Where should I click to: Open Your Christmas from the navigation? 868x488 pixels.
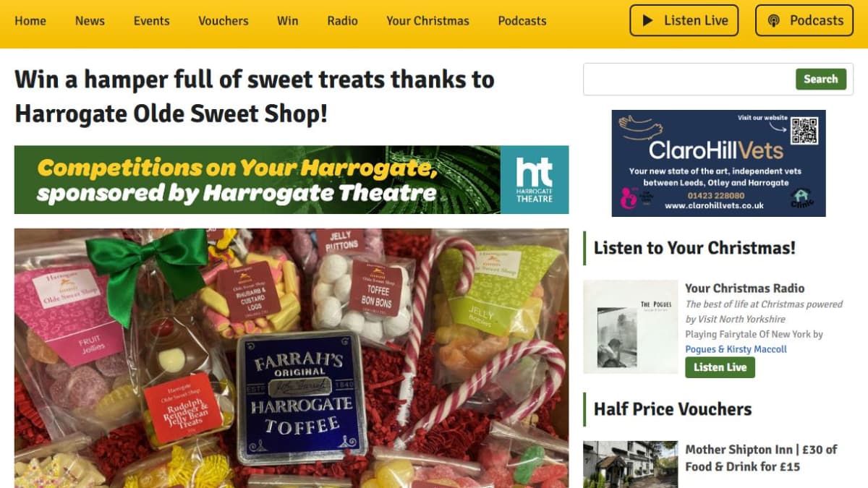(x=427, y=20)
